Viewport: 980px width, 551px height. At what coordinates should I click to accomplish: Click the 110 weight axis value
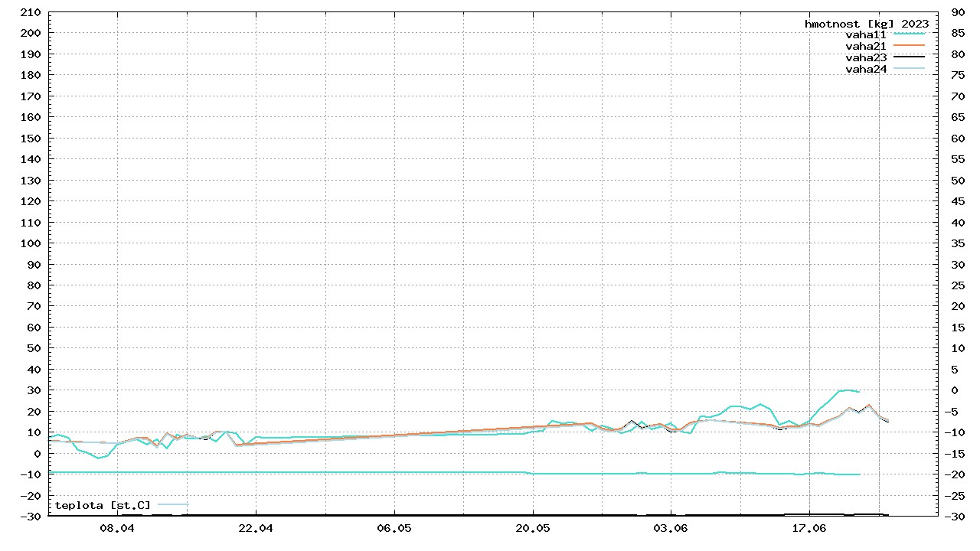pyautogui.click(x=31, y=223)
